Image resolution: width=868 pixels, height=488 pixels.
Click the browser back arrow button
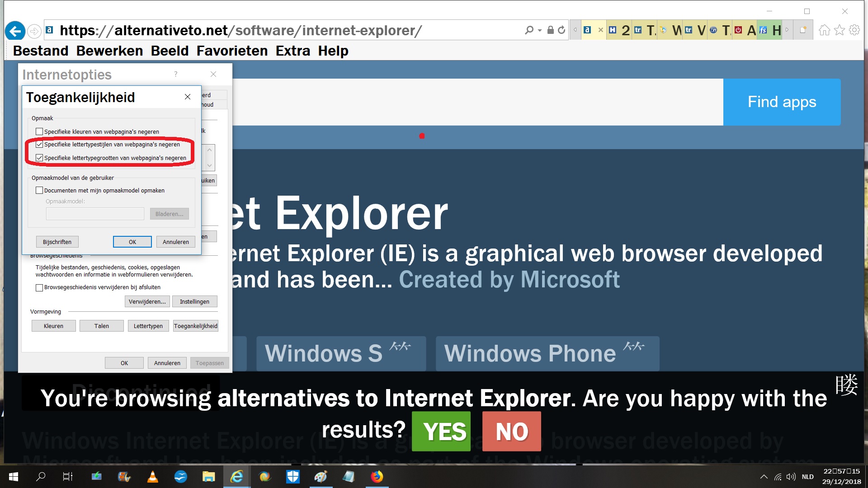[15, 31]
